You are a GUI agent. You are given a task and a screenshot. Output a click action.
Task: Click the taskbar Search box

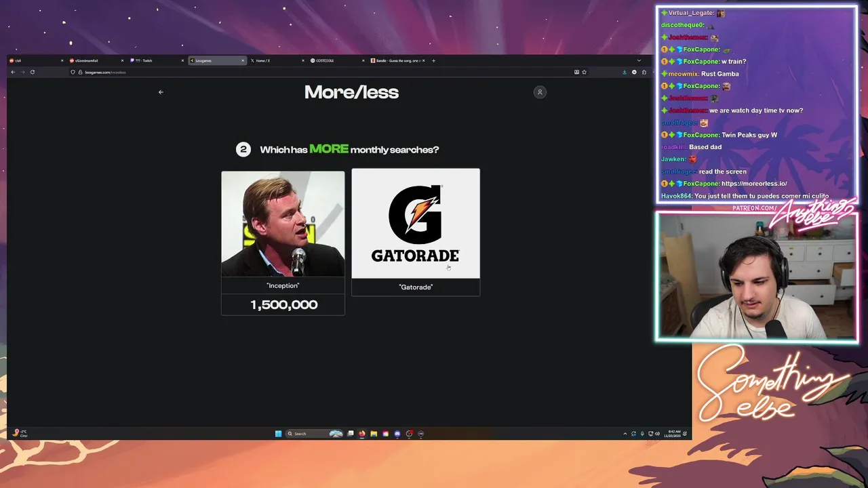point(315,434)
